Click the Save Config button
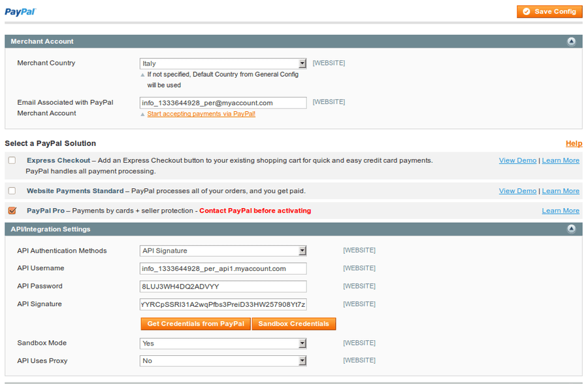The height and width of the screenshot is (384, 588). tap(549, 12)
